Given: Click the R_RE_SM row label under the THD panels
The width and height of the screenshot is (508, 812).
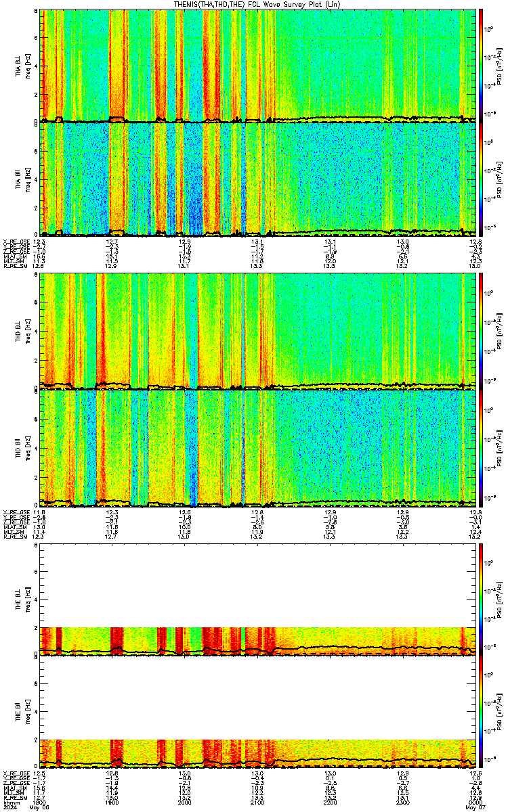Looking at the screenshot, I should [14, 537].
